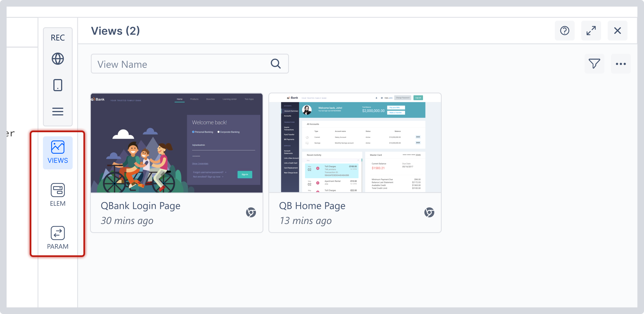The height and width of the screenshot is (314, 644).
Task: Select the web globe icon
Action: (x=58, y=59)
